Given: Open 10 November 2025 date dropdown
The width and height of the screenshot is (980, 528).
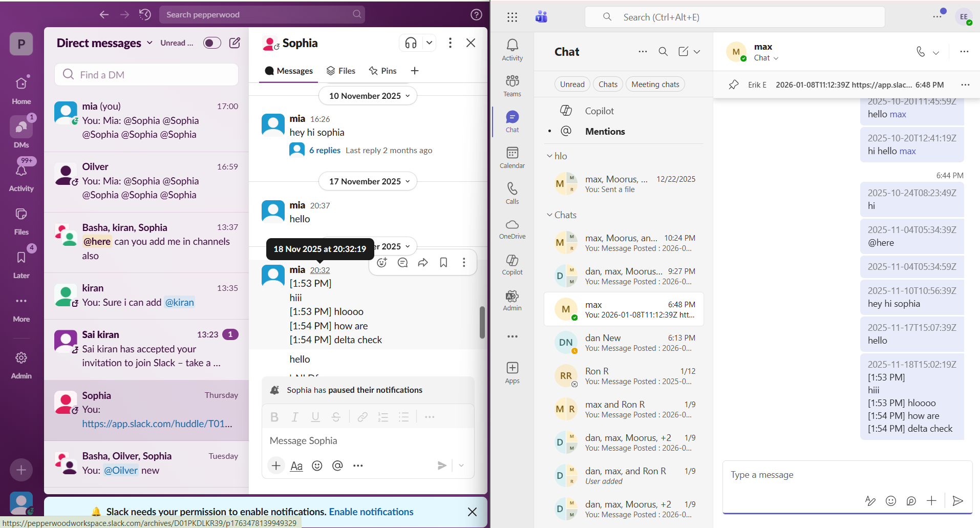Looking at the screenshot, I should 368,96.
